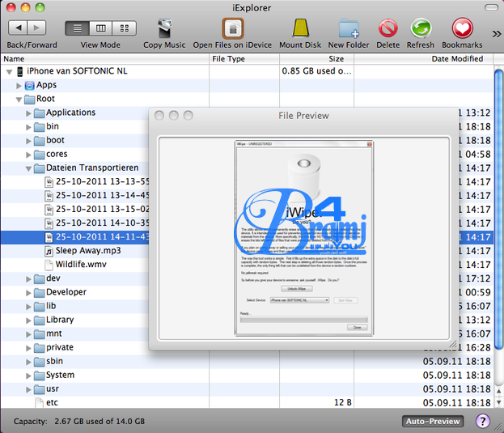Expand the lib folder
Screen dimensions: 504x433
(28, 307)
